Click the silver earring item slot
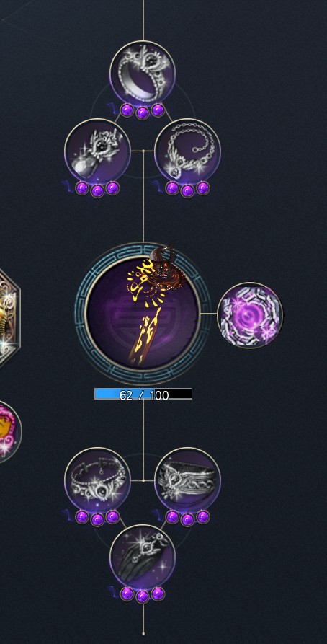The height and width of the screenshot is (644, 327). tap(97, 151)
